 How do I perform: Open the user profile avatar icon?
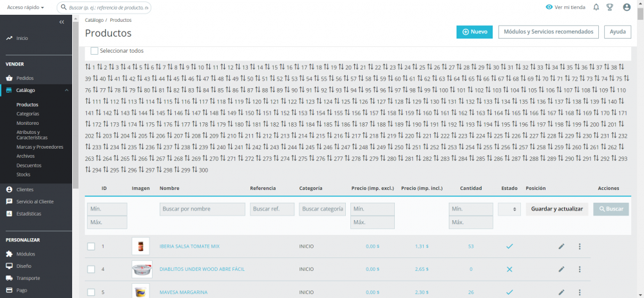click(627, 7)
